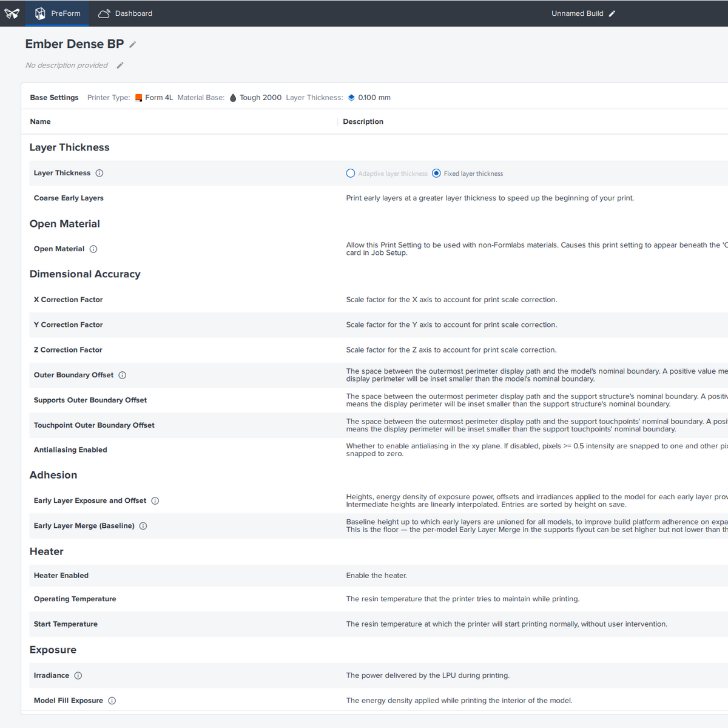Click the Heater section heading
This screenshot has height=728, width=728.
(47, 551)
